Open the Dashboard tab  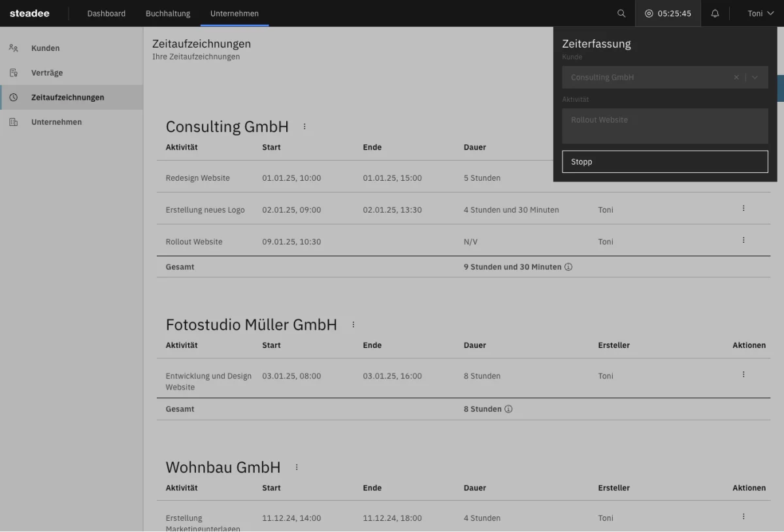click(x=106, y=14)
